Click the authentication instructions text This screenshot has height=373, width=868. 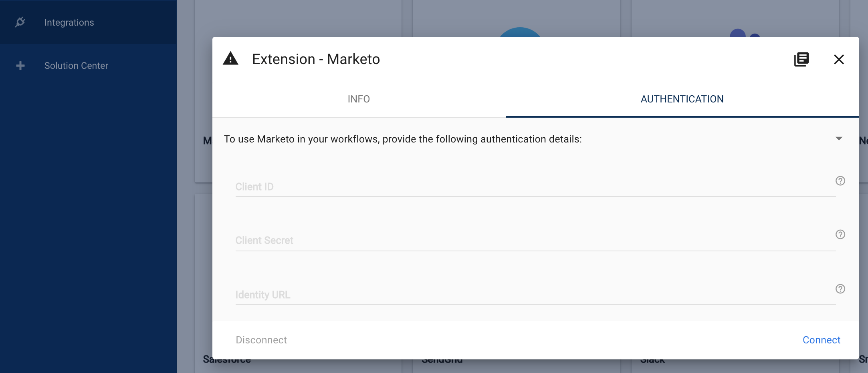tap(403, 139)
